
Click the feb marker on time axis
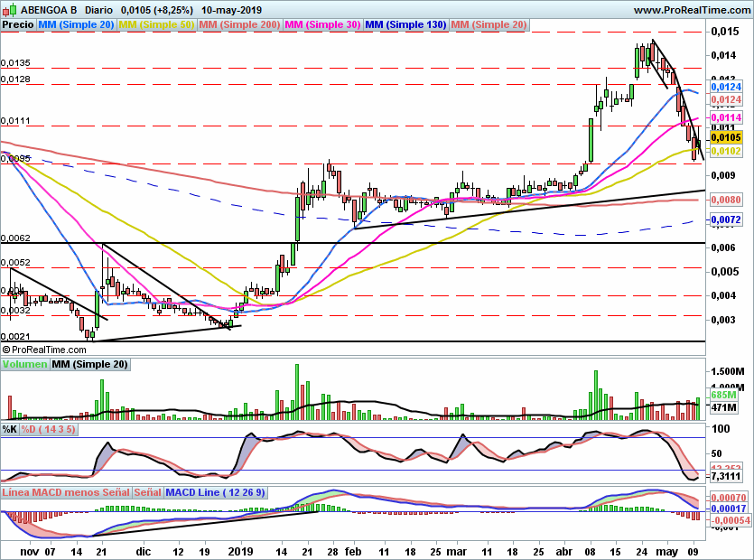[353, 551]
